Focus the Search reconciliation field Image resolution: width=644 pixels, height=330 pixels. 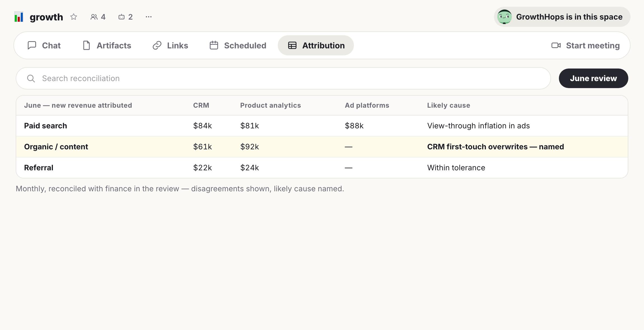(283, 78)
